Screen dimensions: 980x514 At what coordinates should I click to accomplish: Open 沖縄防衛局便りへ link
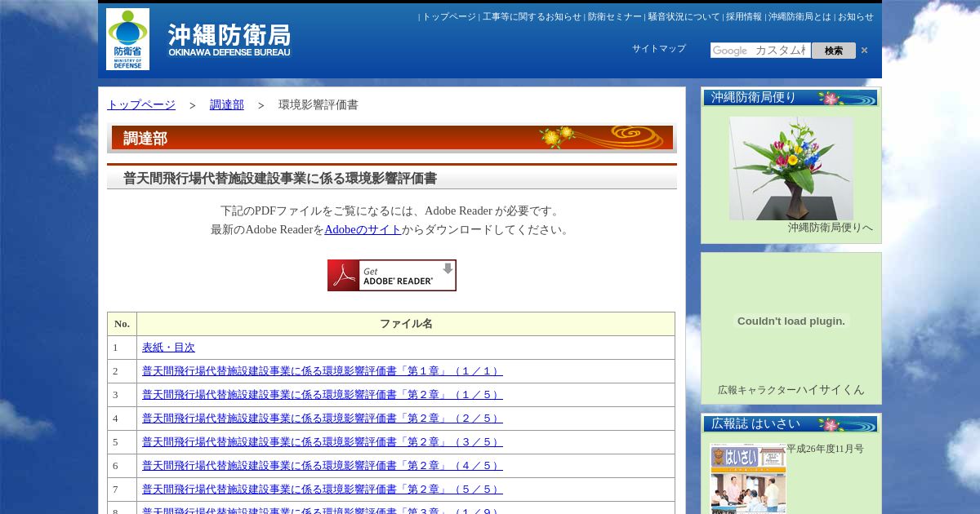pos(831,228)
